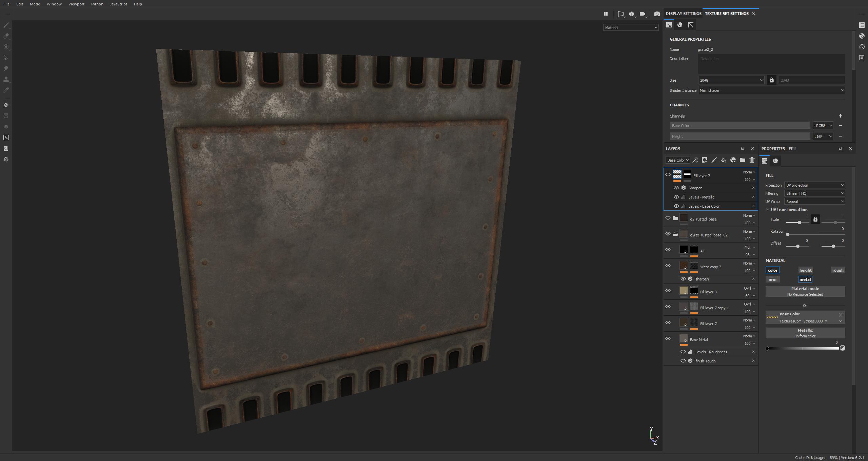Viewport: 868px width, 461px height.
Task: Open the 3D cube viewport mode icon
Action: [x=632, y=14]
